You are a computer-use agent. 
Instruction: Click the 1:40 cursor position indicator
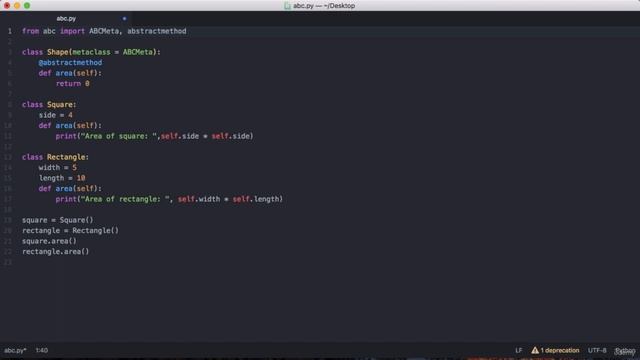(x=42, y=350)
